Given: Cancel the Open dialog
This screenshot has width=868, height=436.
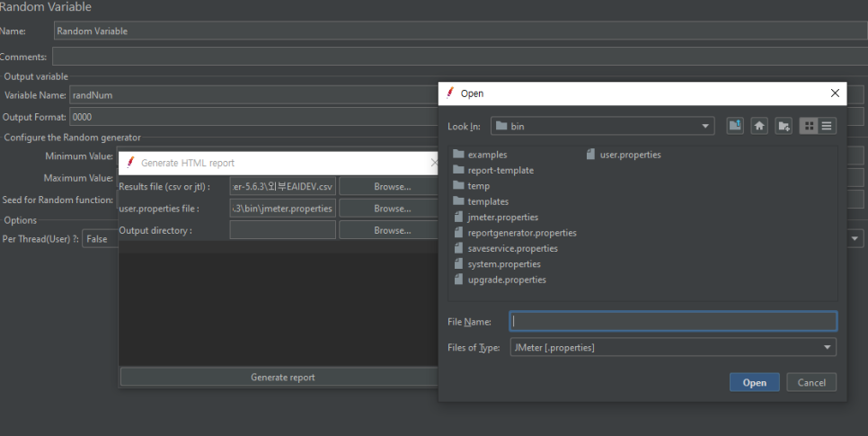Looking at the screenshot, I should click(811, 382).
